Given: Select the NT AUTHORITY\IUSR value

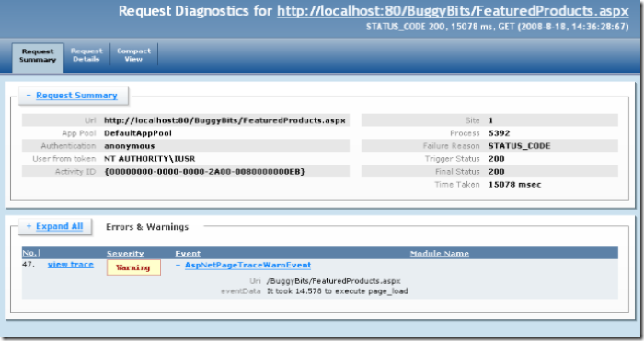Looking at the screenshot, I should click(x=149, y=158).
